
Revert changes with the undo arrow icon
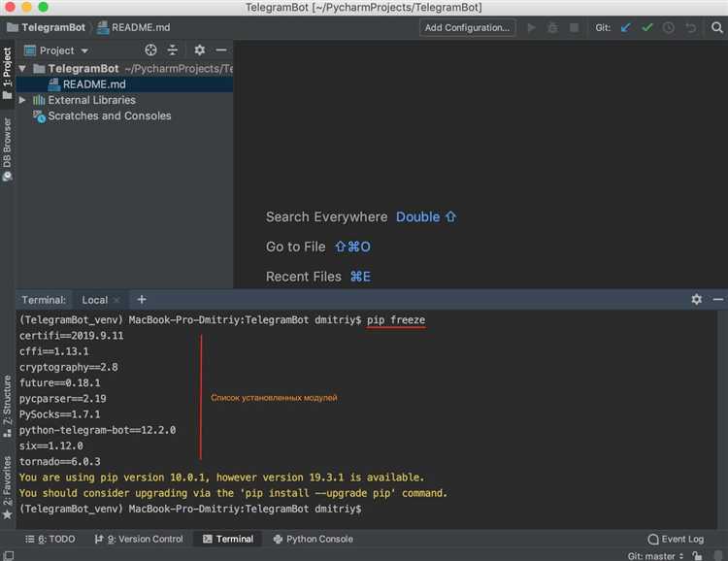point(691,28)
